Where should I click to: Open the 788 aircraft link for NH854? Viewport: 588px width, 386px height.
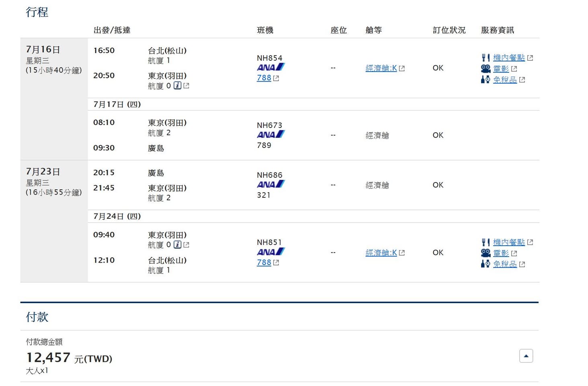coord(264,78)
